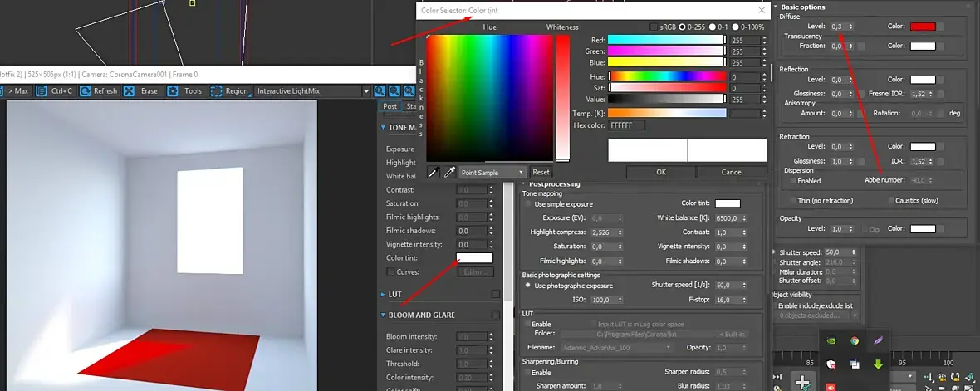This screenshot has height=391, width=980.
Task: Pick the white eyedropper in Color Selector
Action: [x=449, y=172]
